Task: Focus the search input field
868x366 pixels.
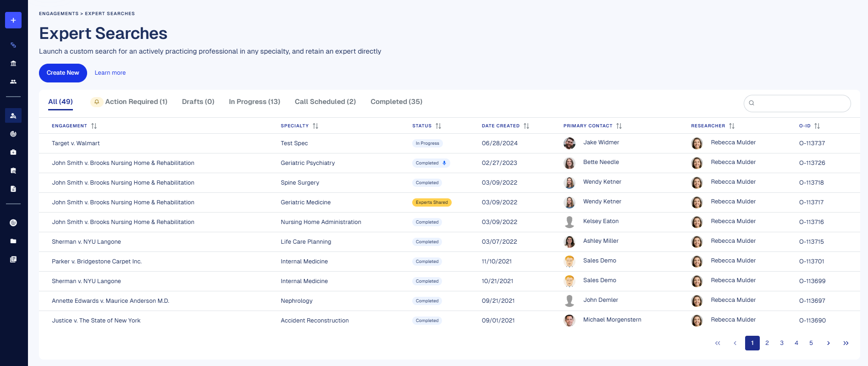Action: point(800,103)
